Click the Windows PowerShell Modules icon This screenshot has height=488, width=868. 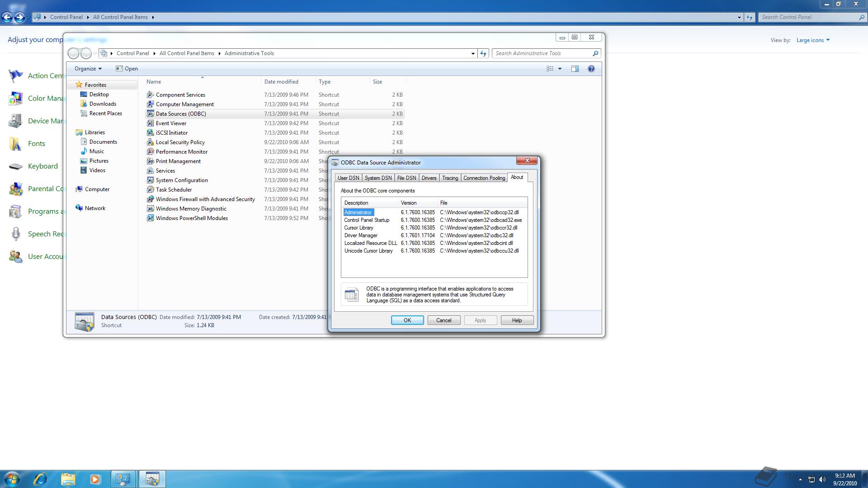click(x=151, y=218)
